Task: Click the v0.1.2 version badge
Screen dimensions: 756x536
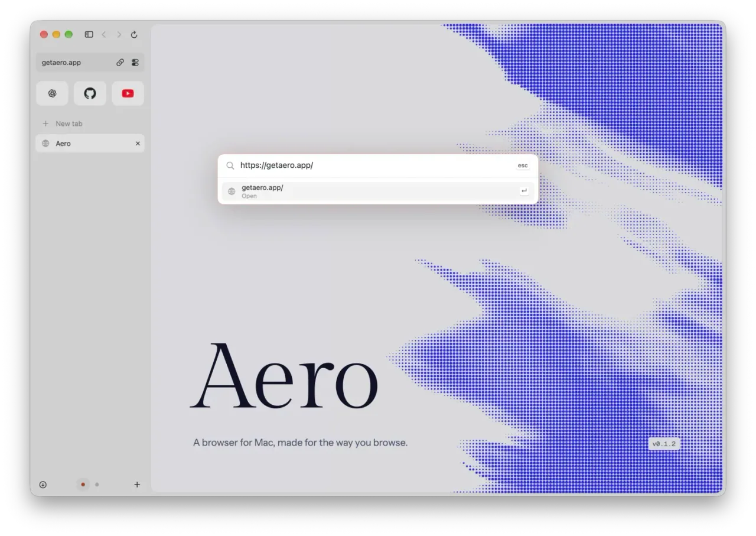Action: 664,444
